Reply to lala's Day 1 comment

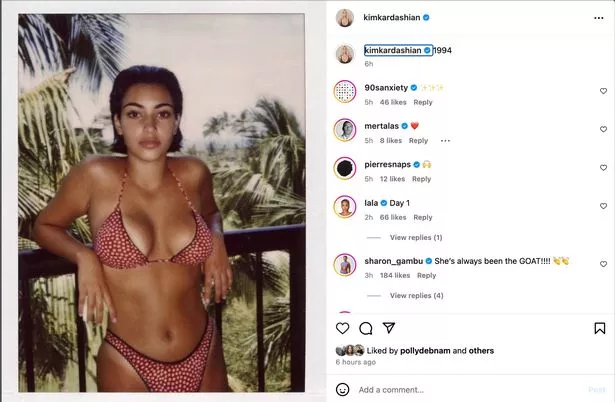coord(423,217)
